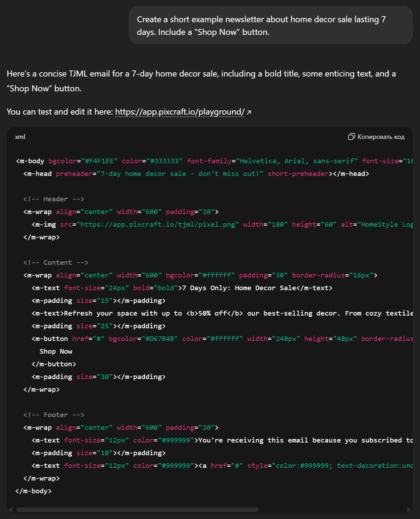420x519 pixels.
Task: Click the external-link arrow after playground URL
Action: (249, 112)
